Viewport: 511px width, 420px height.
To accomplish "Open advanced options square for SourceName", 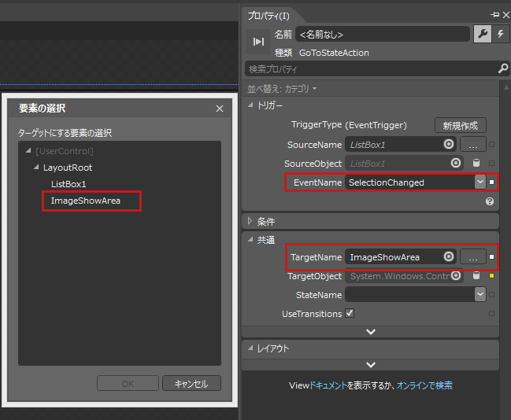I will tap(492, 144).
